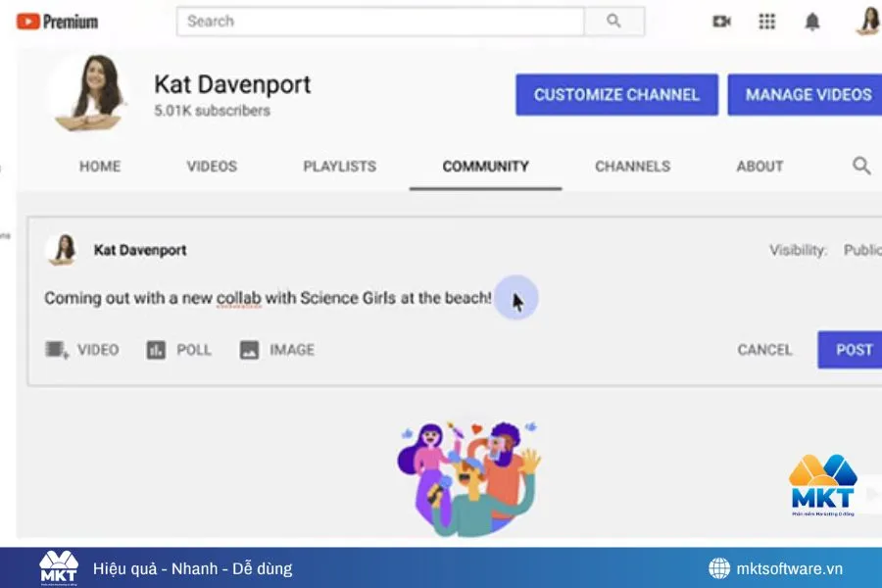
Task: Click the YouTube Premium logo
Action: [x=57, y=21]
